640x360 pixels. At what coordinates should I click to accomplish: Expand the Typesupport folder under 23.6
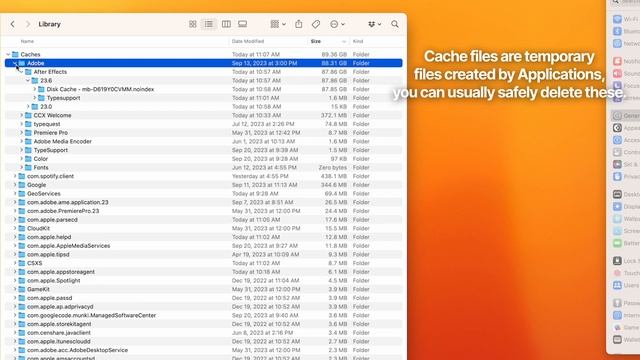(35, 98)
